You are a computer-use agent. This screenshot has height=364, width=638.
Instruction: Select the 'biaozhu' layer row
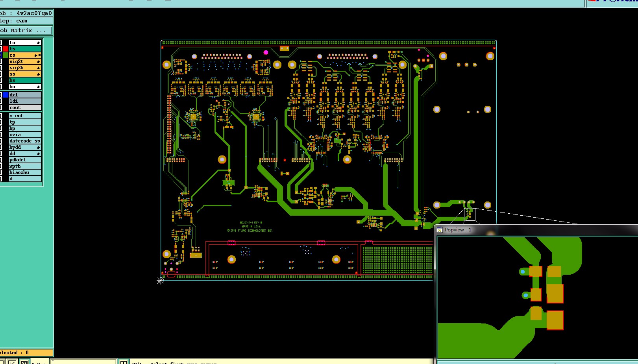tap(25, 172)
